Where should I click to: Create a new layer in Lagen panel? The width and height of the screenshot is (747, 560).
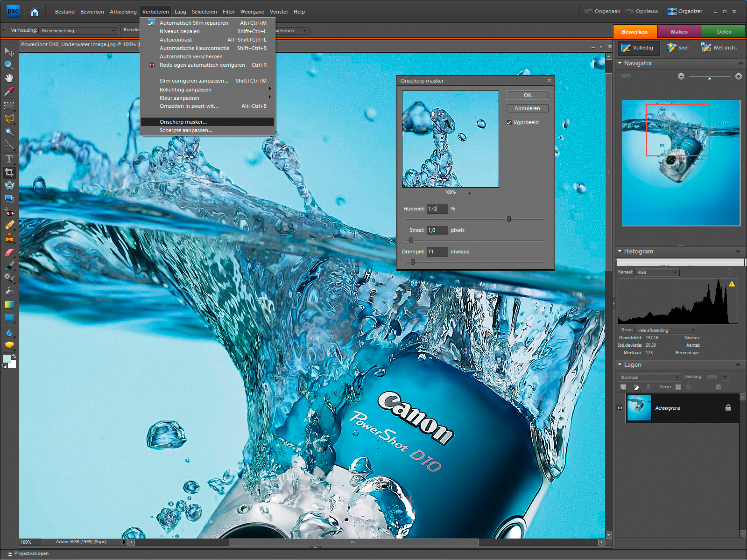623,387
